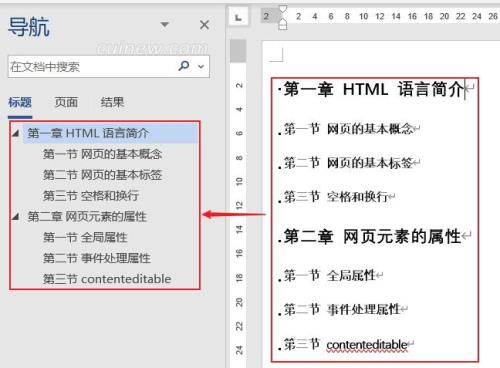This screenshot has height=368, width=500.
Task: Select 第一节 网页的基本概念 in navigation list
Action: pyautogui.click(x=102, y=154)
